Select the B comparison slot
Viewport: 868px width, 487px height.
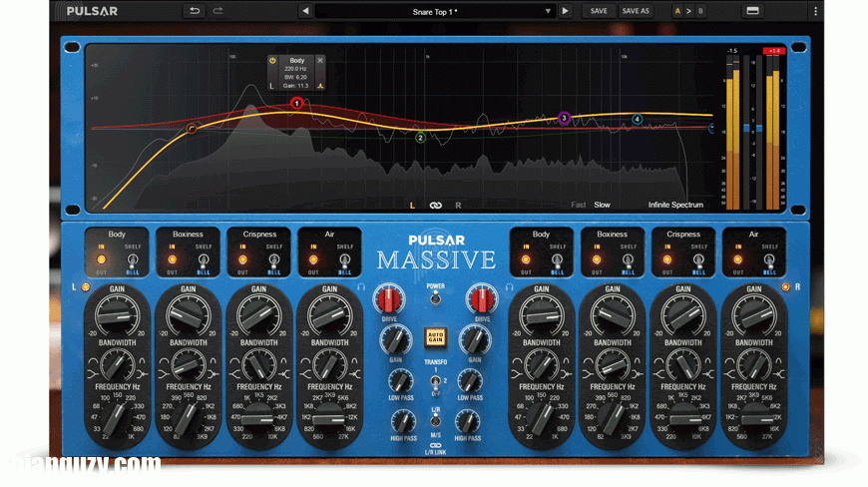coord(700,11)
